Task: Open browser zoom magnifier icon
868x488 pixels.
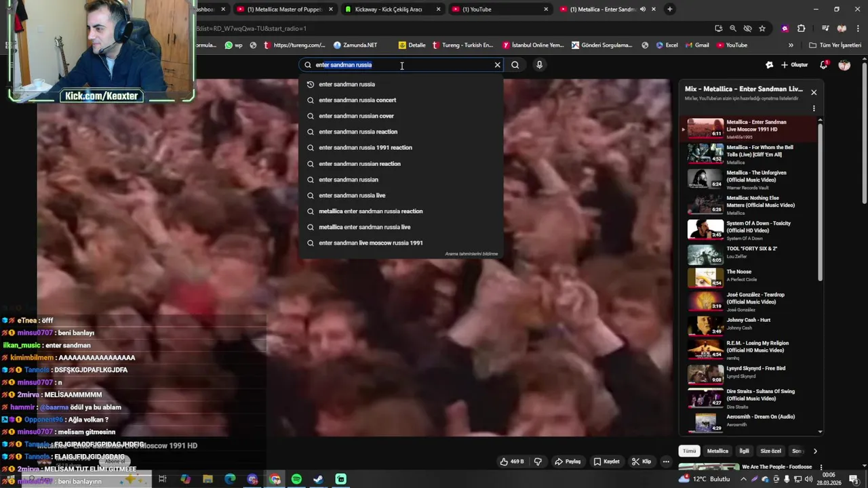Action: click(733, 28)
